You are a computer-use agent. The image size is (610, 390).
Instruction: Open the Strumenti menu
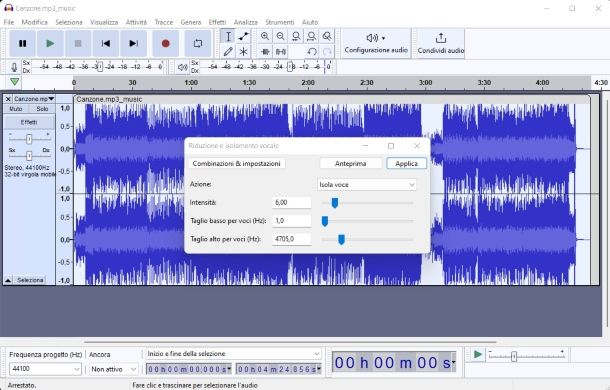280,22
